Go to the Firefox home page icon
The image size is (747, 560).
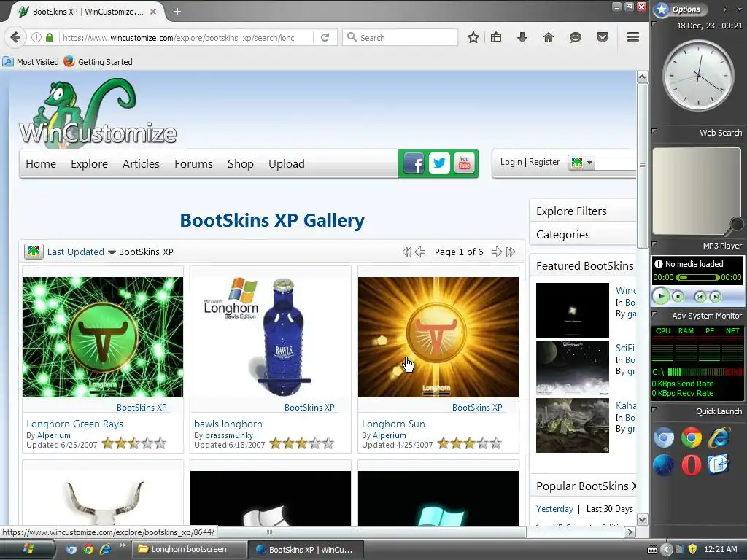point(549,37)
